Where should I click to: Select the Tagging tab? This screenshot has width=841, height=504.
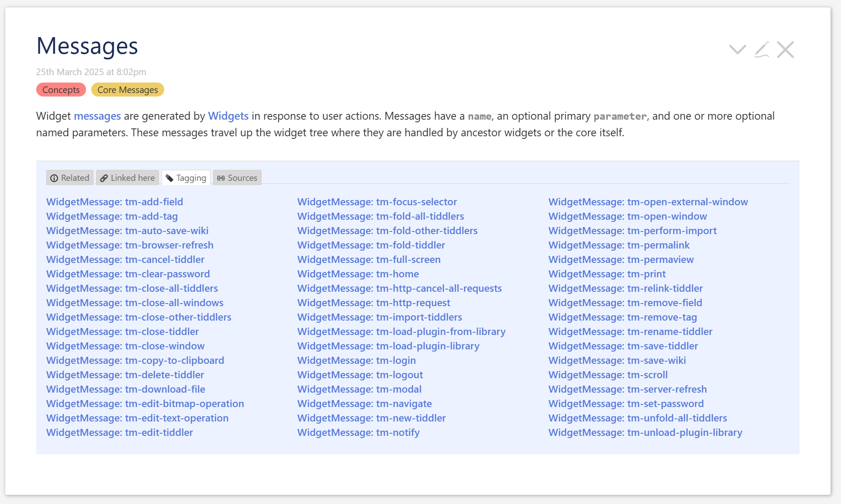click(186, 178)
